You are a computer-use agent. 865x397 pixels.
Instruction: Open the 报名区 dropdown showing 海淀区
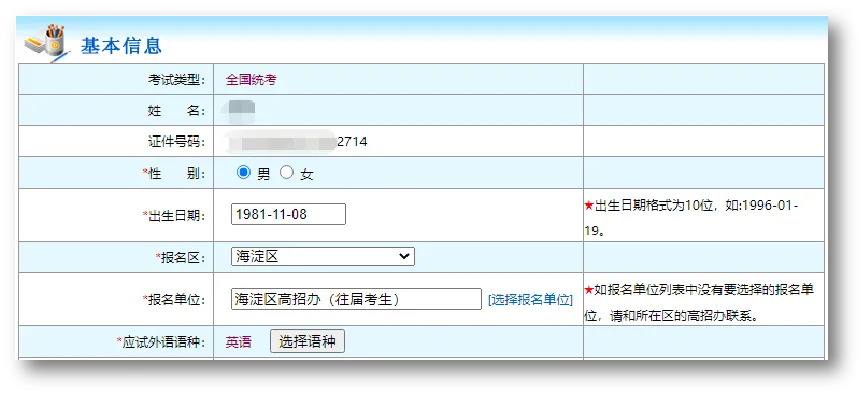(x=323, y=256)
